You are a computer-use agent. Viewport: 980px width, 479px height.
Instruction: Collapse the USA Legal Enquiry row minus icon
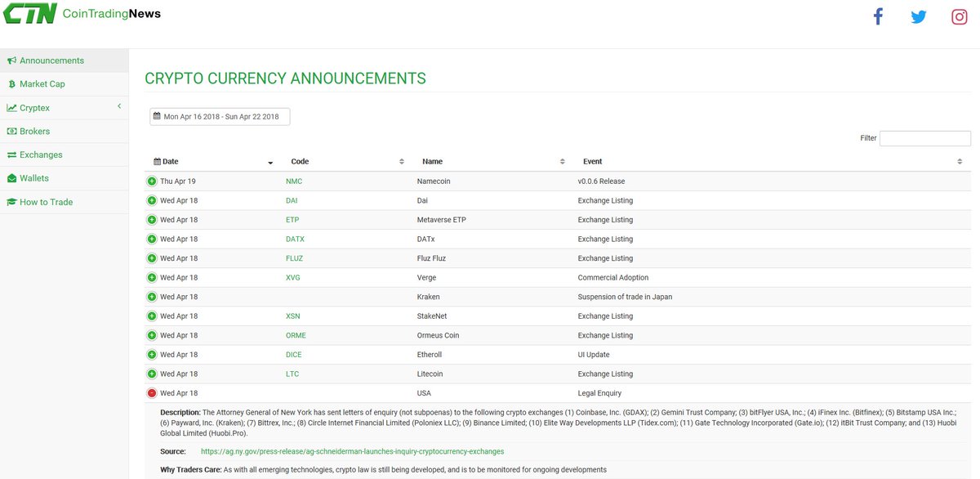coord(152,393)
